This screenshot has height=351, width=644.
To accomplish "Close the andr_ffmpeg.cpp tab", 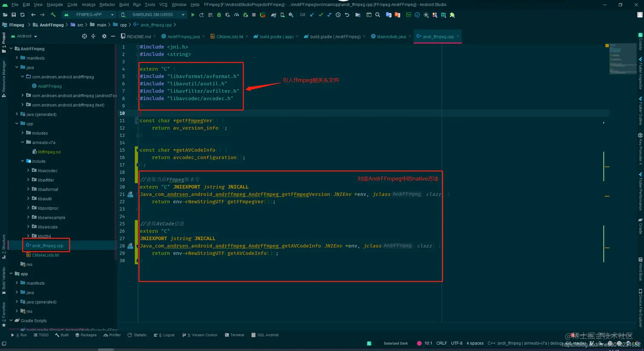I will pyautogui.click(x=458, y=37).
